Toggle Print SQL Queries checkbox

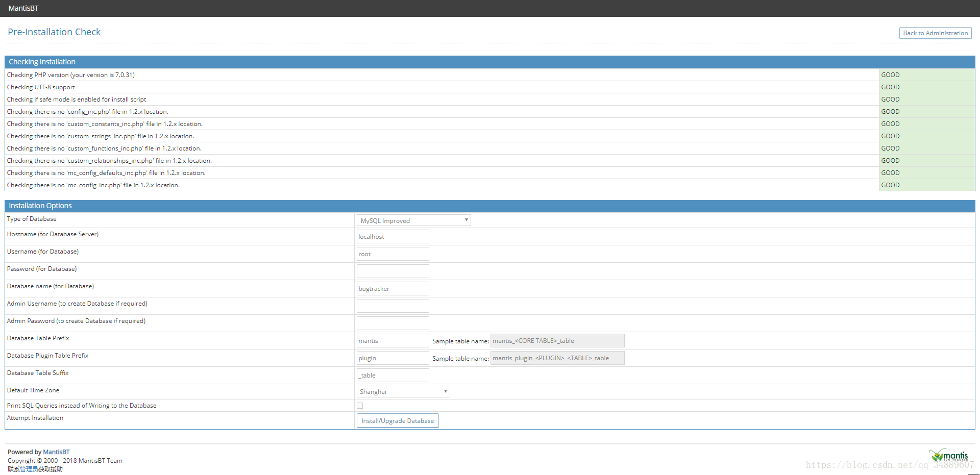click(x=360, y=406)
